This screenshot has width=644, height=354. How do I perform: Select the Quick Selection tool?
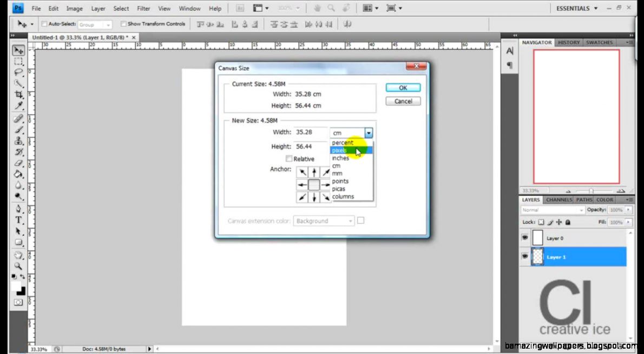(18, 84)
